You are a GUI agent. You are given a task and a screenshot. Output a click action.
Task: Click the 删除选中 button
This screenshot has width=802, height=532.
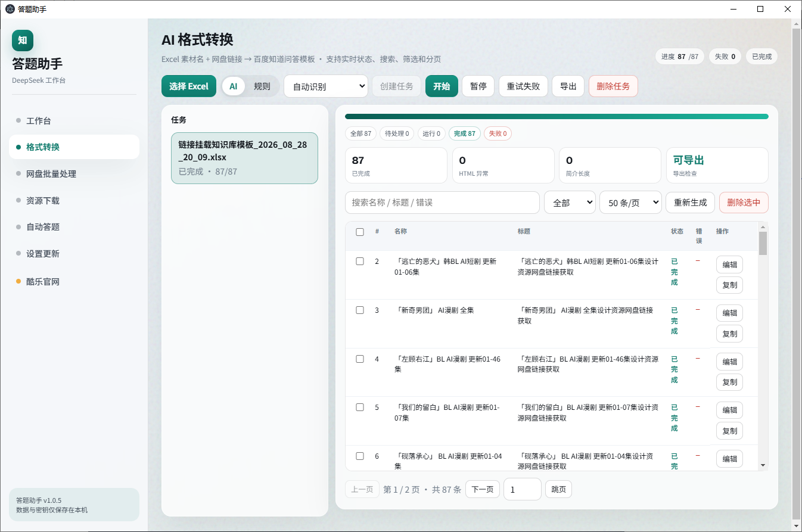click(x=744, y=203)
